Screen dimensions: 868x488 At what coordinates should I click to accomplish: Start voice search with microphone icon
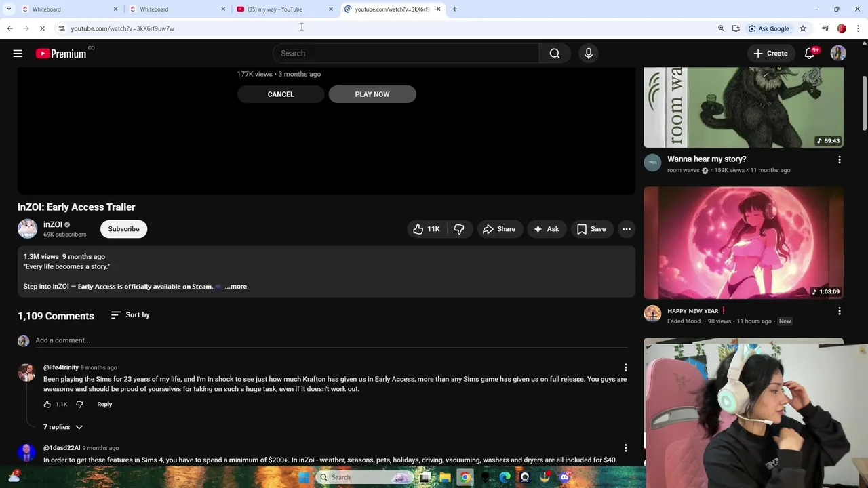tap(589, 54)
